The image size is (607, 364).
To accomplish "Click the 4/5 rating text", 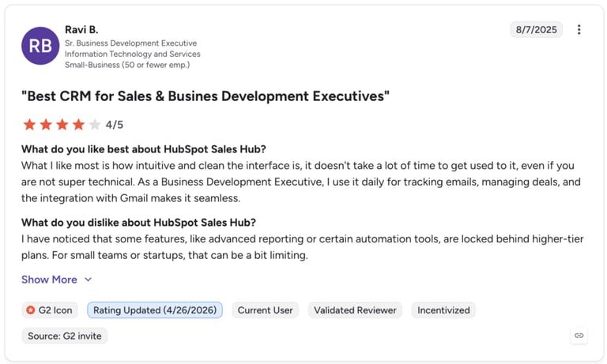I will [x=115, y=125].
